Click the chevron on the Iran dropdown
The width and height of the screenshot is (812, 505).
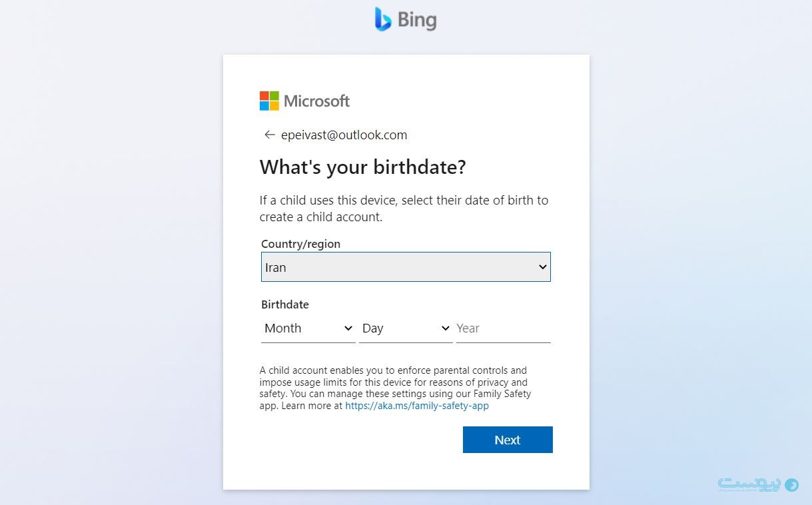[543, 267]
